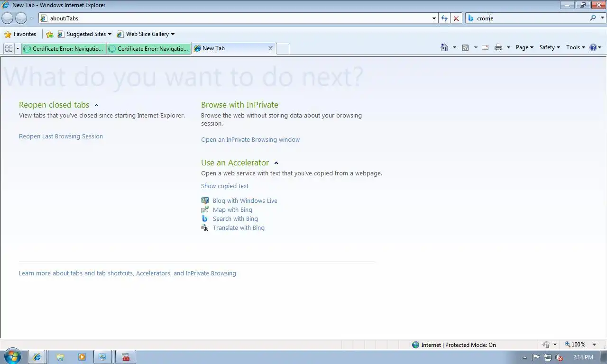Click Internet Explorer taskbar icon
607x364 pixels.
[37, 357]
